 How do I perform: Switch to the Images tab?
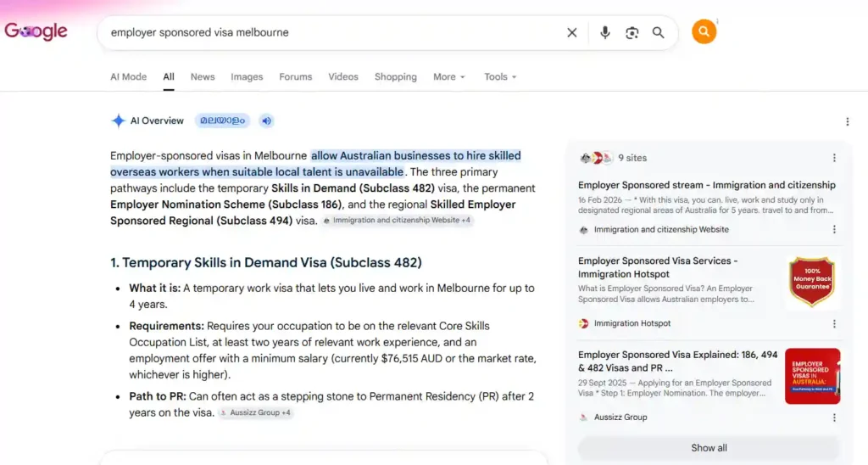click(247, 77)
